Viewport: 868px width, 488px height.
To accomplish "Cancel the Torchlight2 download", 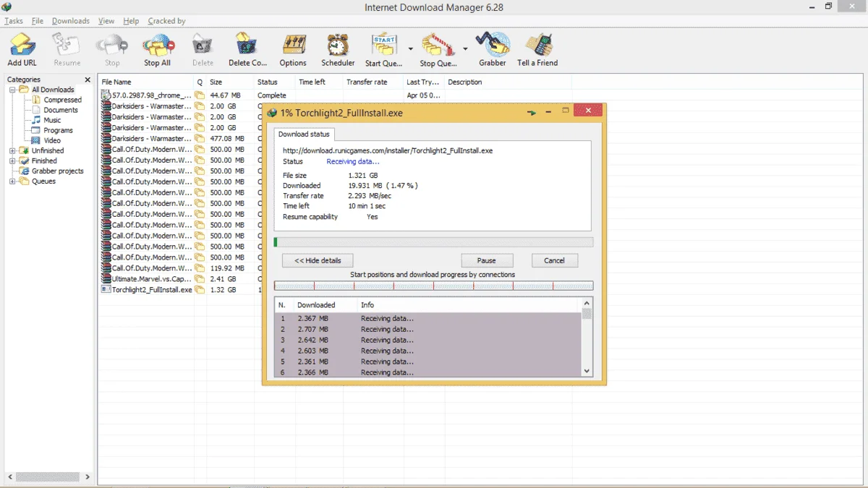I will (x=554, y=260).
